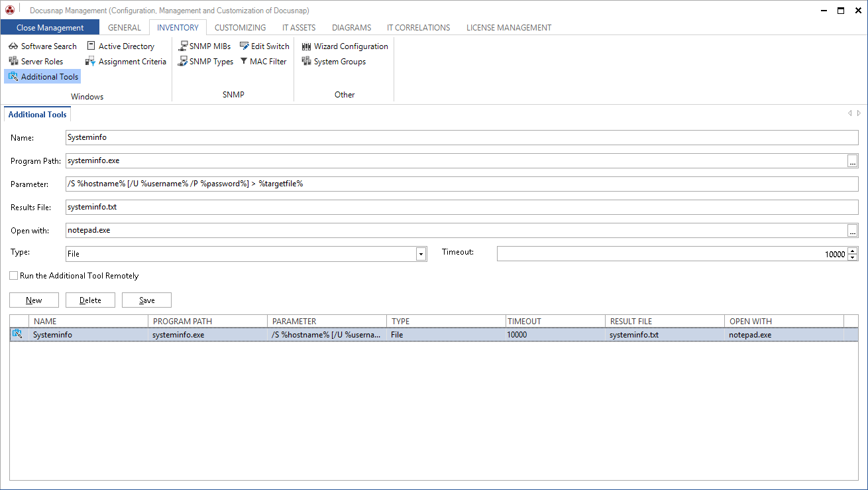868x490 pixels.
Task: Open the Software Search tool
Action: [43, 46]
